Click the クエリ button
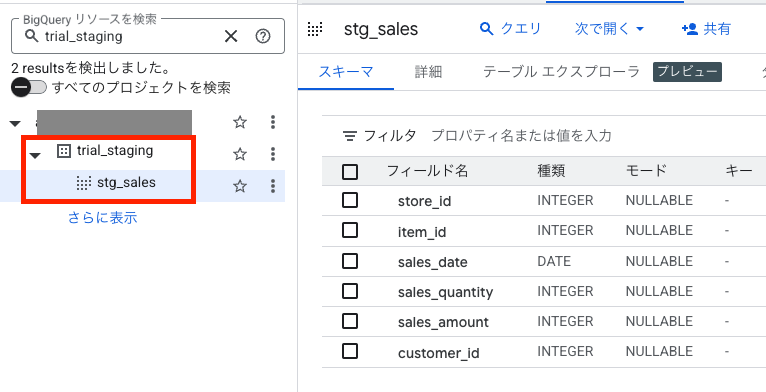This screenshot has width=766, height=392. tap(511, 29)
